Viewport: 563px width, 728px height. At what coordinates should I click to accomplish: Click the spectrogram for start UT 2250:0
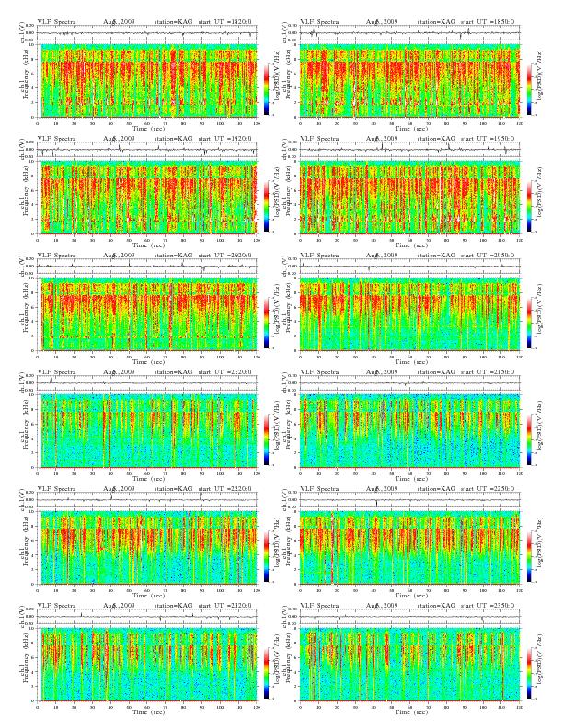point(409,548)
